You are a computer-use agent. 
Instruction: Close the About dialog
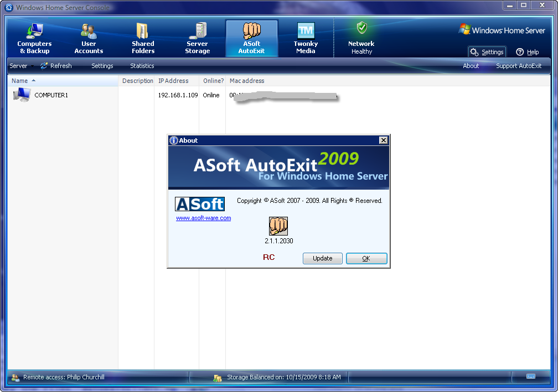(x=383, y=140)
